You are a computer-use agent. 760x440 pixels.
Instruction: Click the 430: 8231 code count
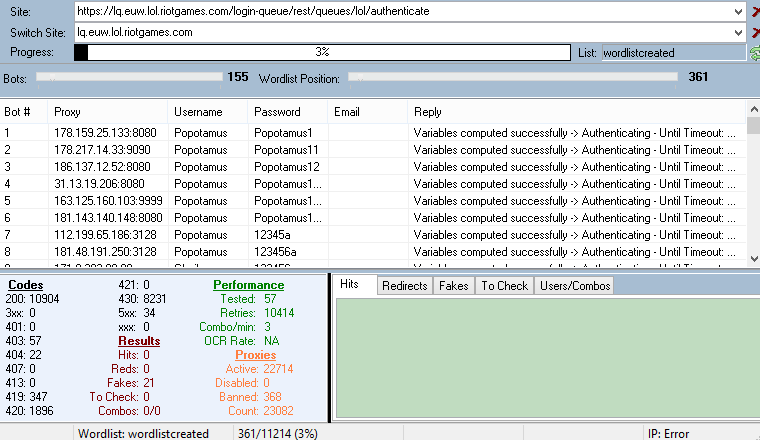click(x=142, y=299)
